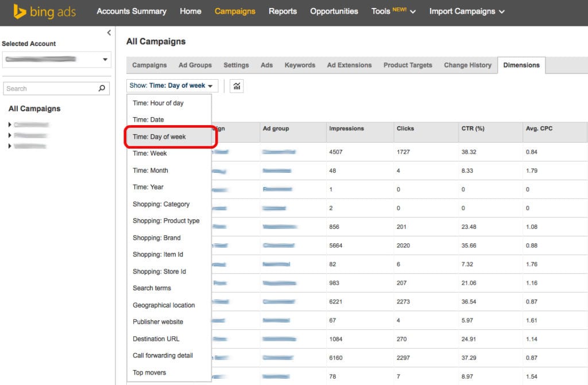Expand the Tools menu
This screenshot has width=588, height=385.
click(x=393, y=11)
